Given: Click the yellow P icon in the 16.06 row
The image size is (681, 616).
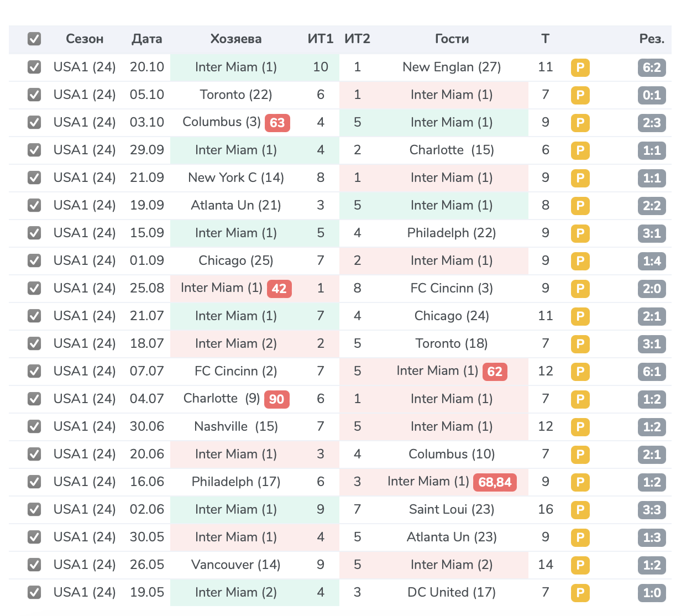Looking at the screenshot, I should 580,482.
